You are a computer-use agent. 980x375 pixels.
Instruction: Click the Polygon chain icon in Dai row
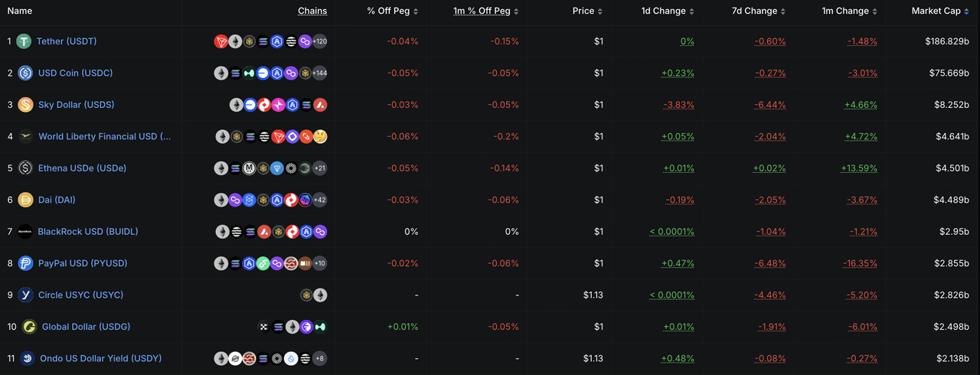[x=235, y=200]
